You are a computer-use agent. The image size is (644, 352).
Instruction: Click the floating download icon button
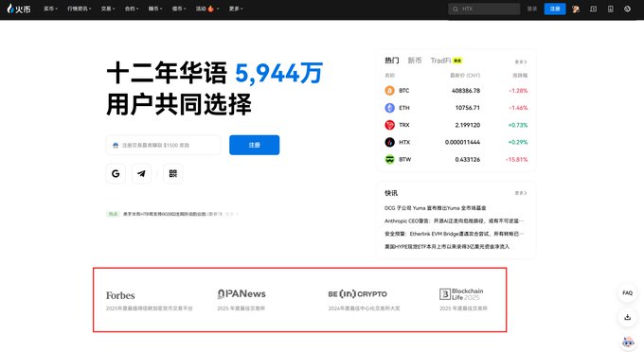pos(627,317)
